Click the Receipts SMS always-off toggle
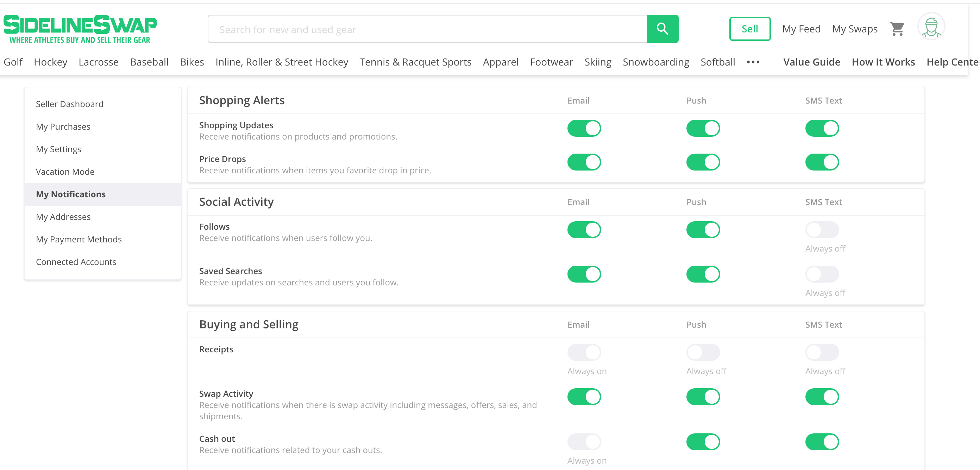Image resolution: width=980 pixels, height=470 pixels. pyautogui.click(x=822, y=352)
